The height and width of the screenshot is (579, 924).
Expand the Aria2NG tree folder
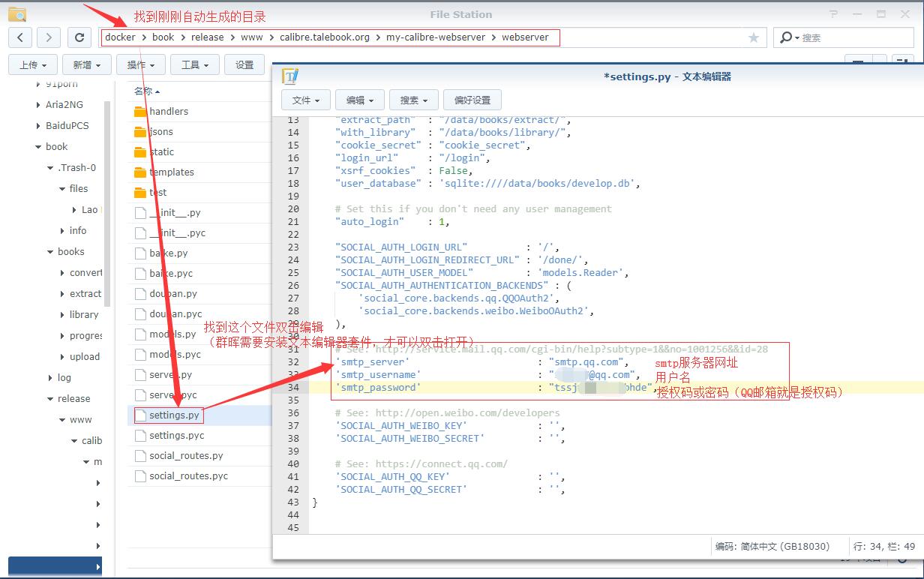38,105
